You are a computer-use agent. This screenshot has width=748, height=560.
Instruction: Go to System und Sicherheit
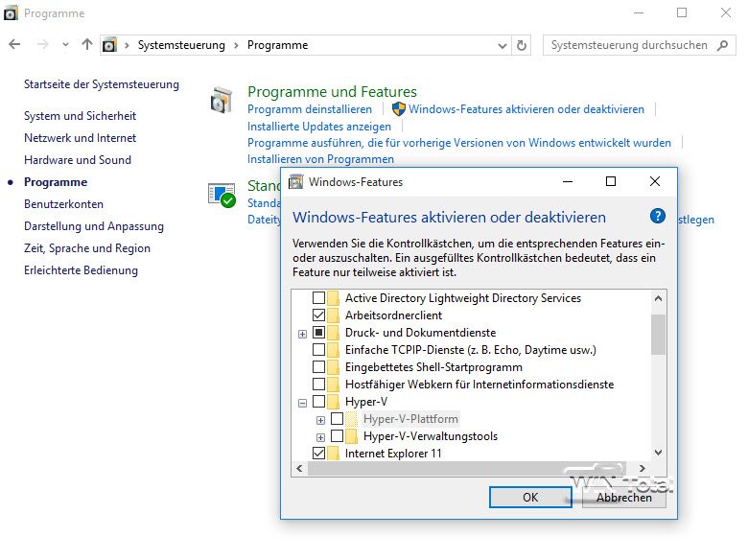point(81,116)
